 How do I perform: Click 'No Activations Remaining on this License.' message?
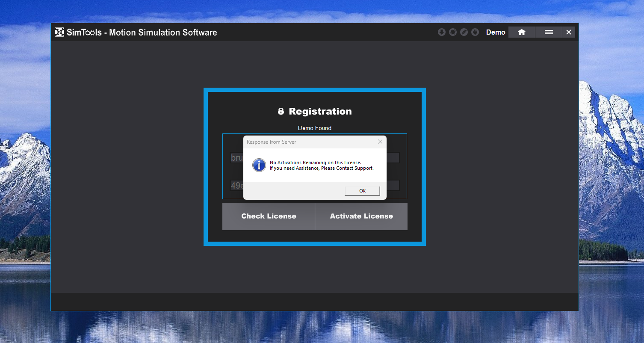[x=316, y=163]
